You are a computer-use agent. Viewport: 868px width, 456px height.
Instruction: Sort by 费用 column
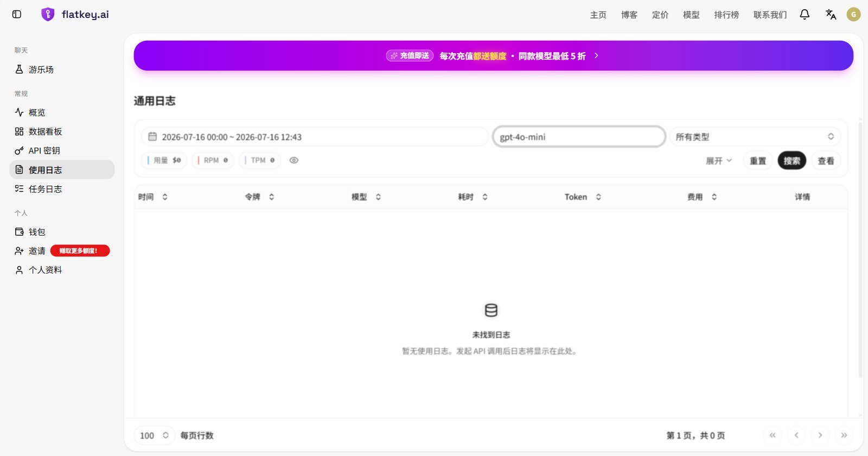tap(714, 197)
